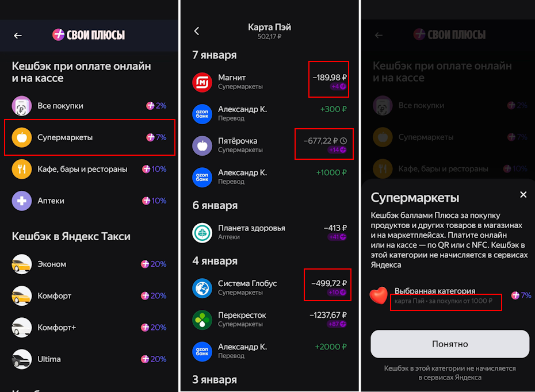Open the Супермаркеты category with 7% cashback

(x=89, y=137)
